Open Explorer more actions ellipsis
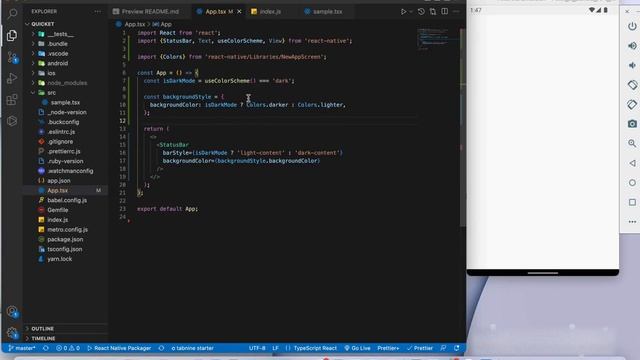640x360 pixels. point(98,11)
